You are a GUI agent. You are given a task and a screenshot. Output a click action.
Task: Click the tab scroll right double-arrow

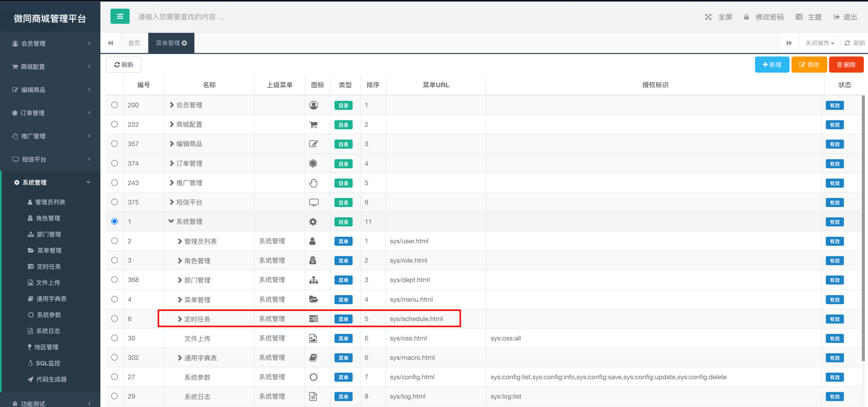789,43
